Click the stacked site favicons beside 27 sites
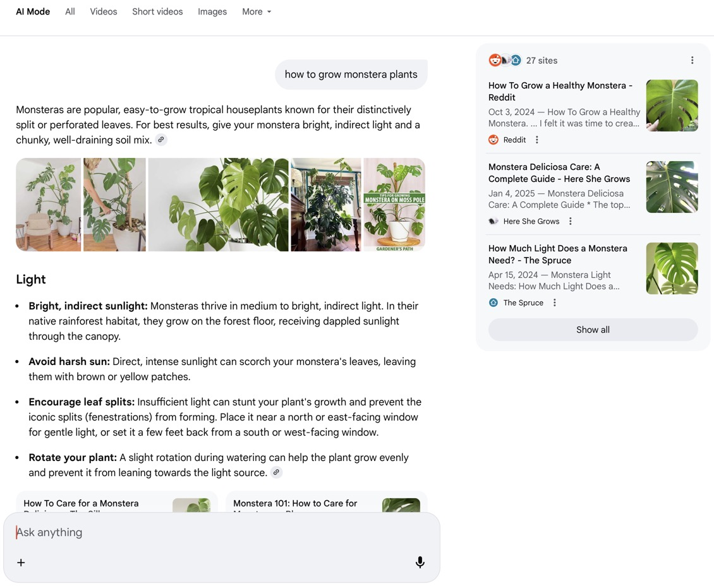714x588 pixels. click(505, 61)
